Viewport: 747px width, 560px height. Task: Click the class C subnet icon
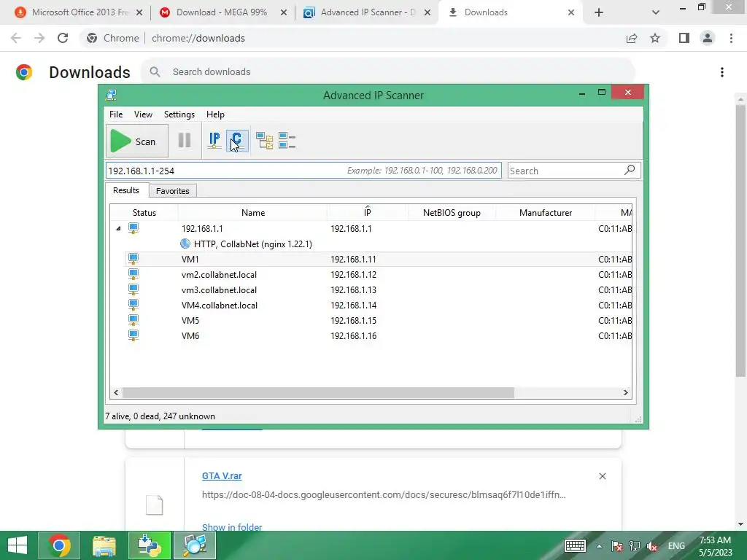pyautogui.click(x=237, y=141)
